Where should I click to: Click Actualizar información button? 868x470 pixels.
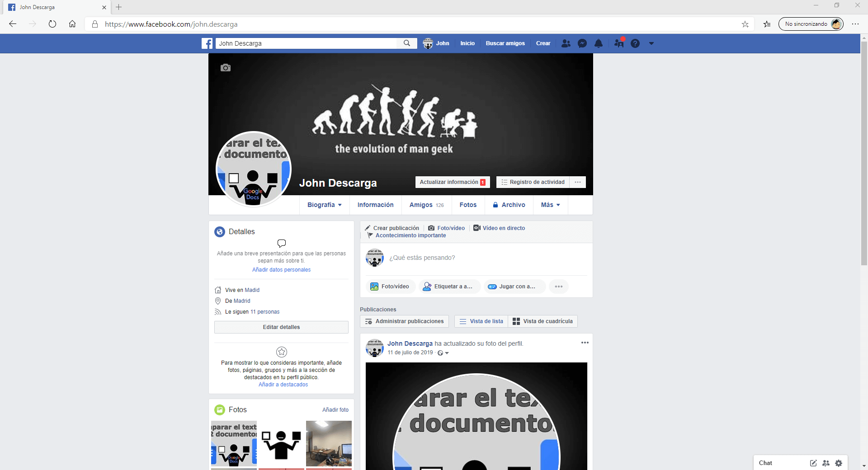(x=453, y=182)
